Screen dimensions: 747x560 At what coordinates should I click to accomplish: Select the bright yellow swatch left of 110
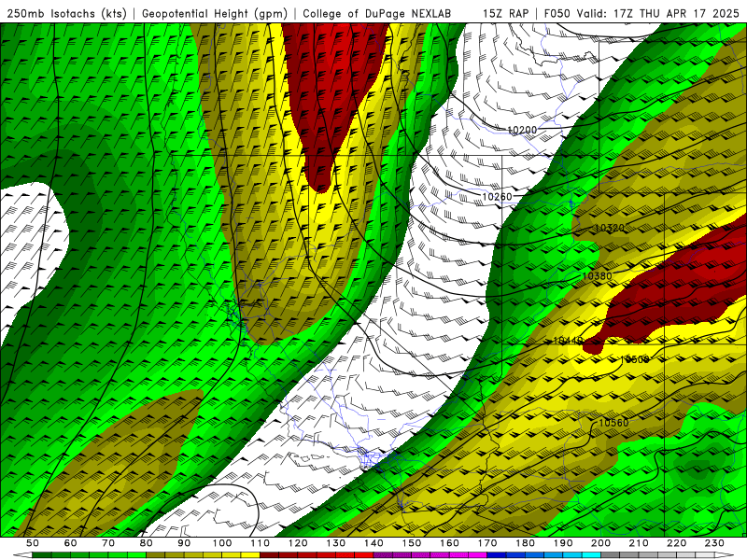click(250, 555)
